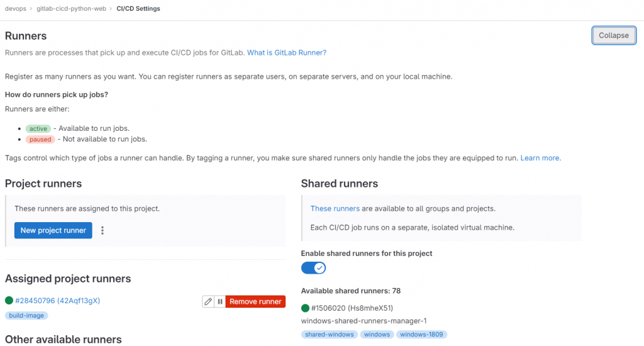The width and height of the screenshot is (644, 346).
Task: Click the paused status badge
Action: click(40, 139)
